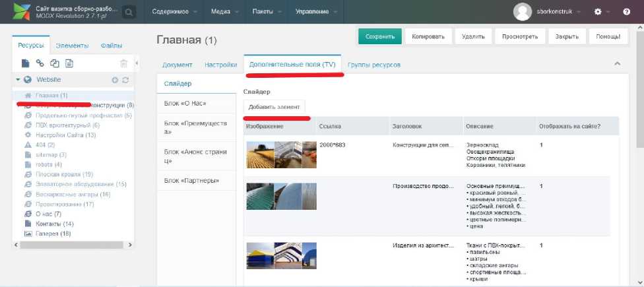The width and height of the screenshot is (644, 287).
Task: Switch to the Элементы tab
Action: pyautogui.click(x=72, y=46)
